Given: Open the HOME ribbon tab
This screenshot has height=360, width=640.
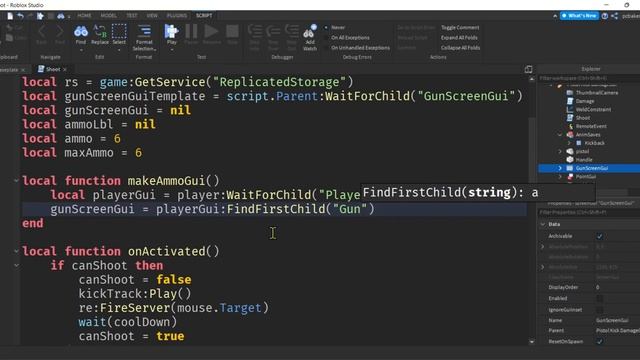Looking at the screenshot, I should (84, 16).
